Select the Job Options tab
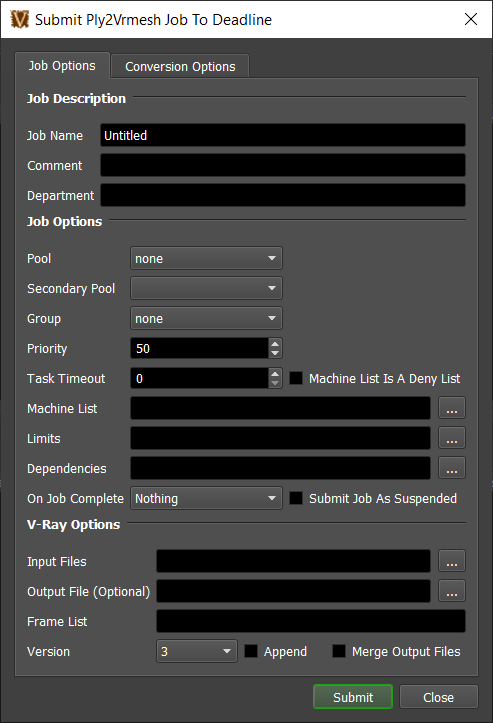 62,65
